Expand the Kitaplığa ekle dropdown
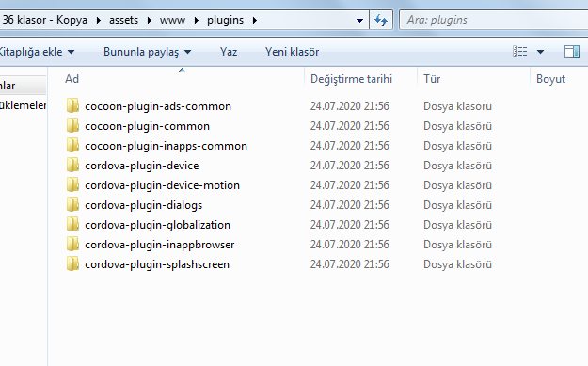588x366 pixels. tap(71, 52)
